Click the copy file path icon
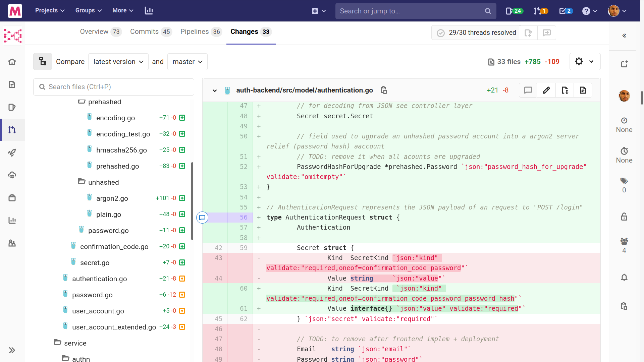 383,90
